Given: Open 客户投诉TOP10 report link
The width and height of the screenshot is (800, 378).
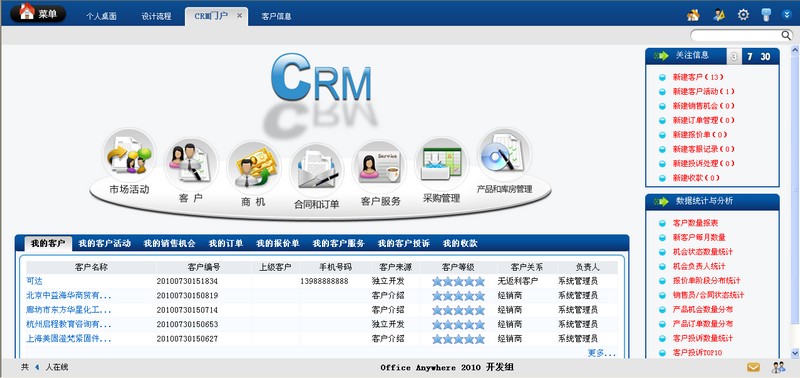Looking at the screenshot, I should (x=697, y=352).
